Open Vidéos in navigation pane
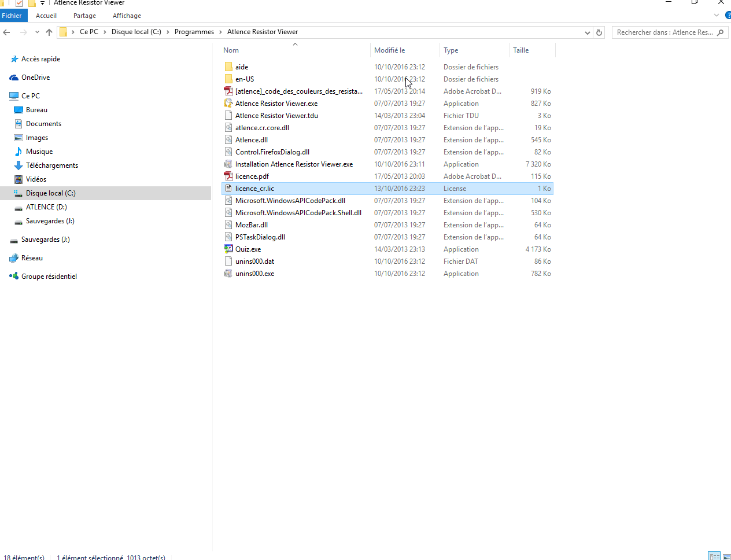The height and width of the screenshot is (560, 731). point(36,179)
